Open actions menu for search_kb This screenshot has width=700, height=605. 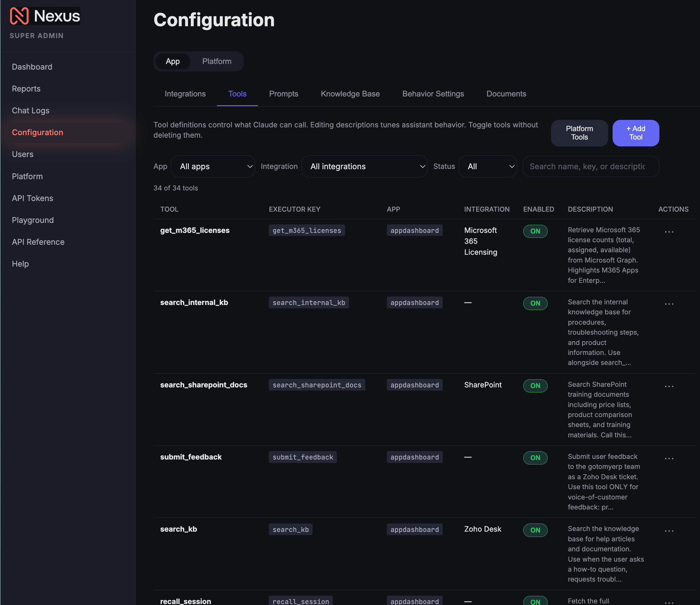(669, 531)
